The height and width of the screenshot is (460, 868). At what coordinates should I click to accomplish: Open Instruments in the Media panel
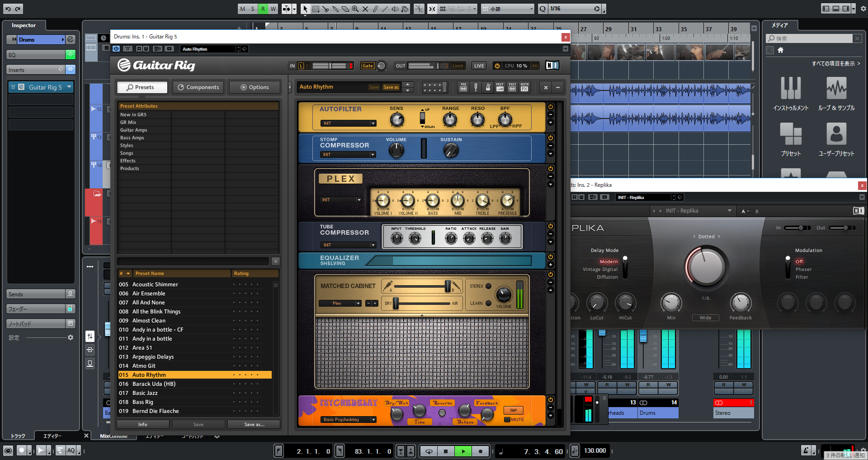790,94
